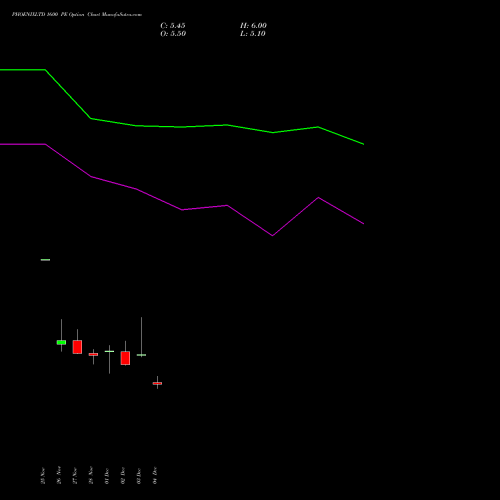Select the 01 Dec date label
Screen dimensions: 500x500
107,476
